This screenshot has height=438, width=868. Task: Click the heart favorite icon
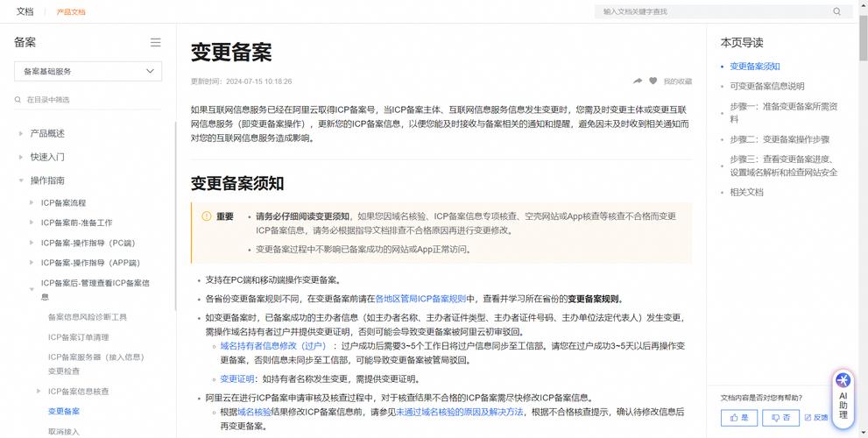click(653, 81)
